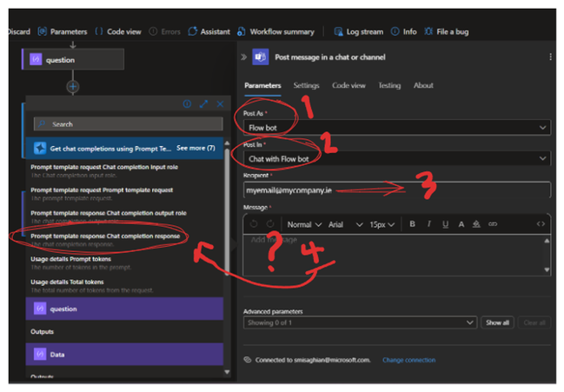Click the Clear all button
Viewport: 564px width, 392px height.
tap(534, 322)
